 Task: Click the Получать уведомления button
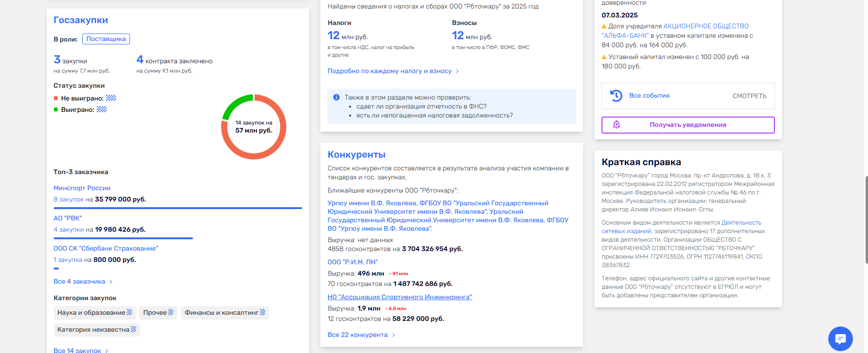point(688,125)
